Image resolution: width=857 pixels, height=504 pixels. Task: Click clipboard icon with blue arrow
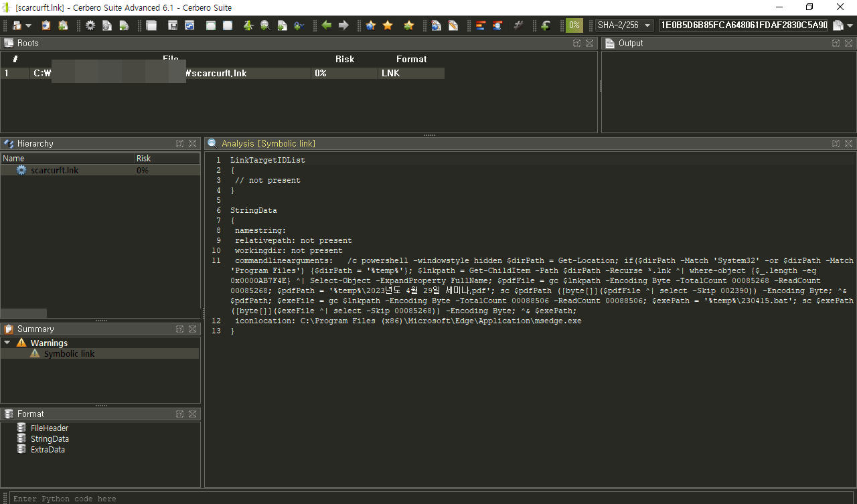coord(46,25)
